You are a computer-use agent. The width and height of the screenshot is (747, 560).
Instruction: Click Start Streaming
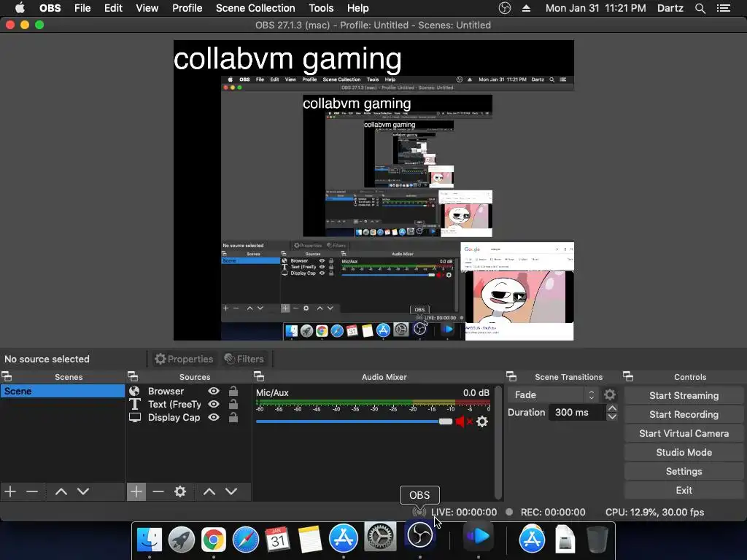tap(684, 395)
